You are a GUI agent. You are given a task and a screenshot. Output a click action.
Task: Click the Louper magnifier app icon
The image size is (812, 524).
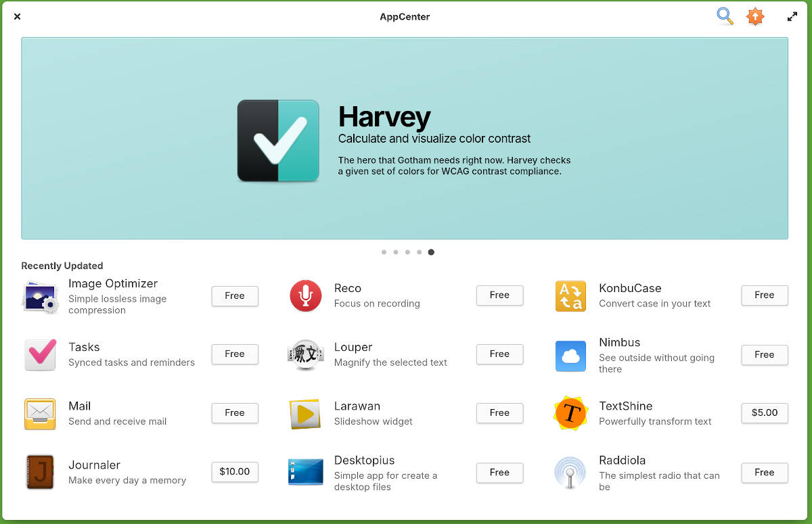tap(305, 354)
